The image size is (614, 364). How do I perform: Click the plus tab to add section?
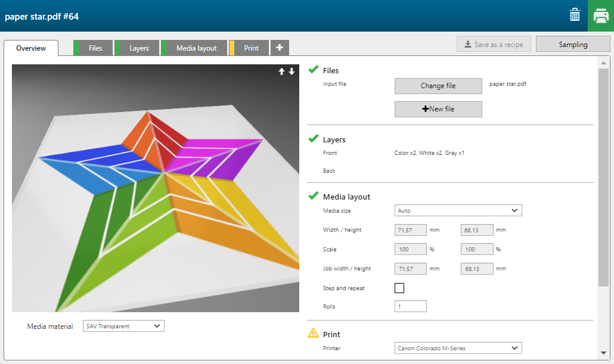point(280,48)
